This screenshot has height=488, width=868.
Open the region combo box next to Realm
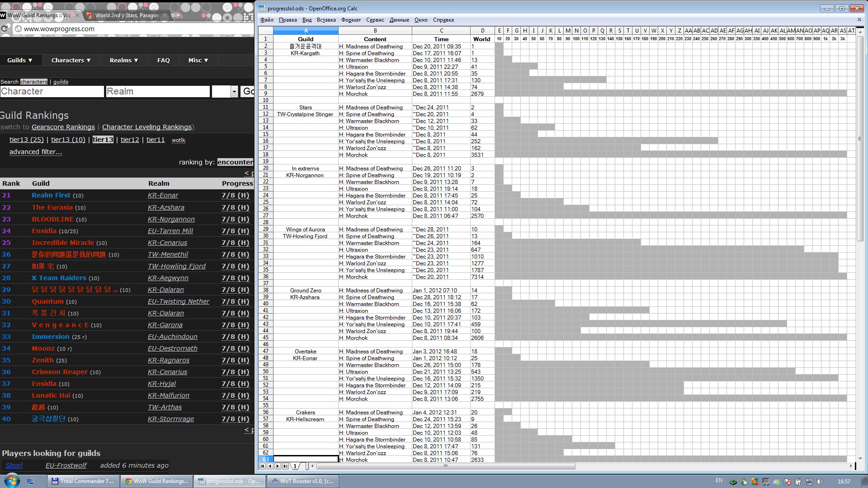pos(225,91)
